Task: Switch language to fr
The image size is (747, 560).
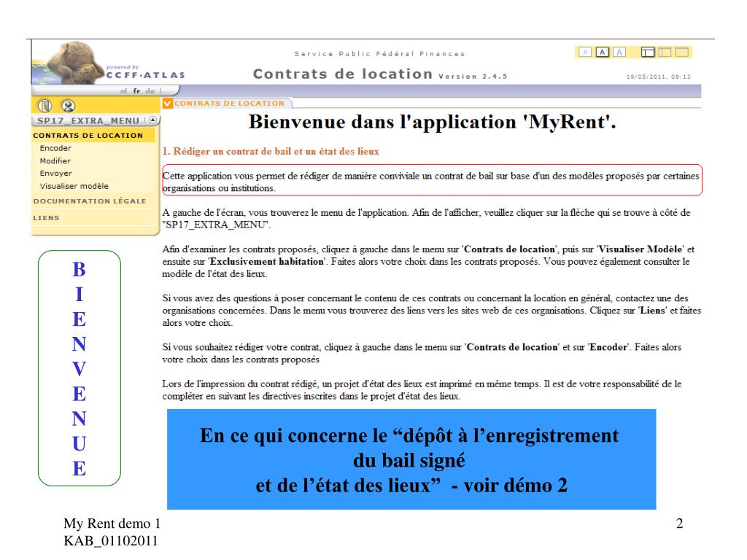Action: [136, 90]
